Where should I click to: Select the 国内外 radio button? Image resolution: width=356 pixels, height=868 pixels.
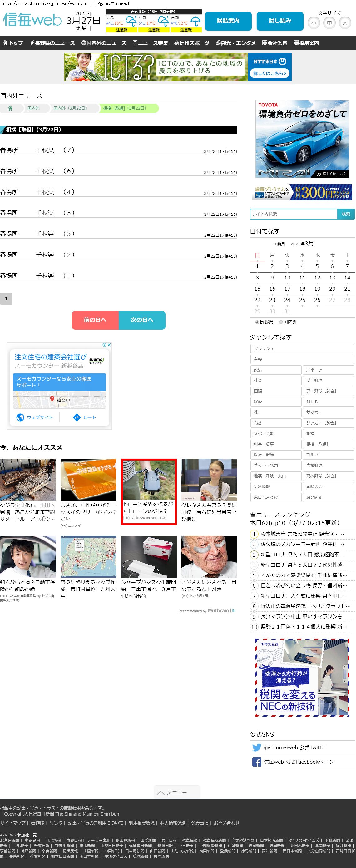(x=281, y=322)
